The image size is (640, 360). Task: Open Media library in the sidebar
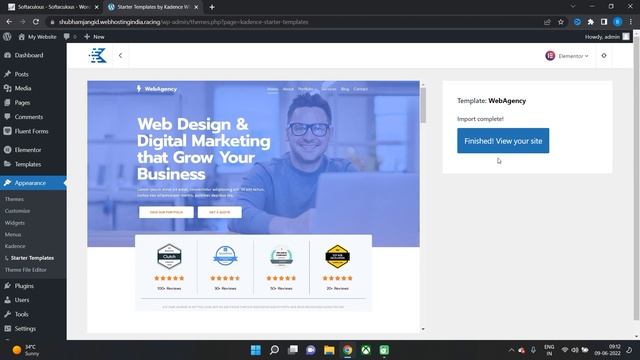click(23, 88)
